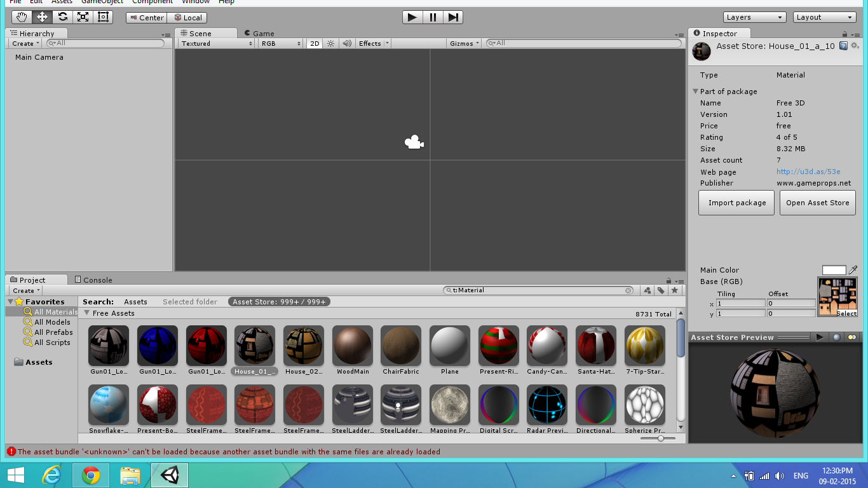Clear the t:Material search text
The height and width of the screenshot is (488, 868).
pos(628,290)
